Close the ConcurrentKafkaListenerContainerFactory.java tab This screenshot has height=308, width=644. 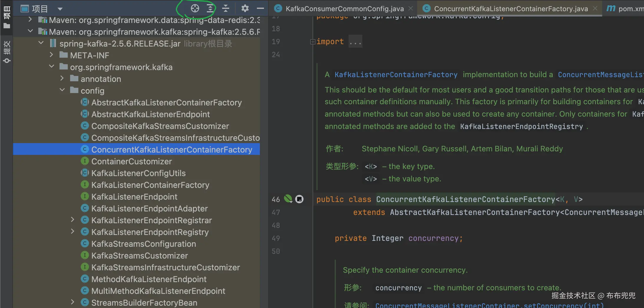(x=595, y=9)
